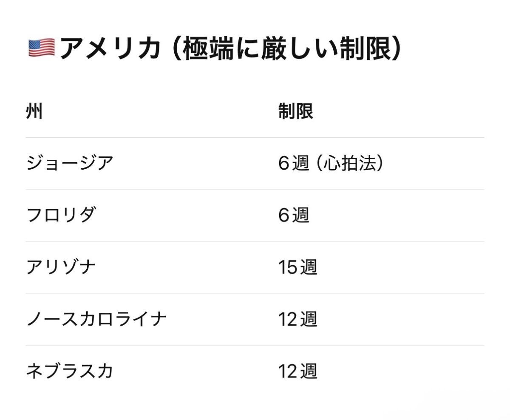This screenshot has width=510, height=420.
Task: Select the アリゾナ state cell
Action: 61,267
